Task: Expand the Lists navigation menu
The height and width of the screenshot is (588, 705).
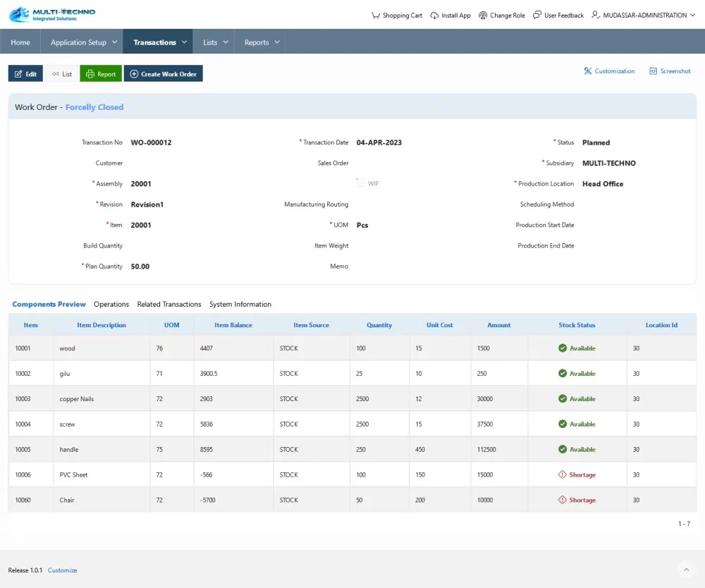Action: [x=215, y=42]
